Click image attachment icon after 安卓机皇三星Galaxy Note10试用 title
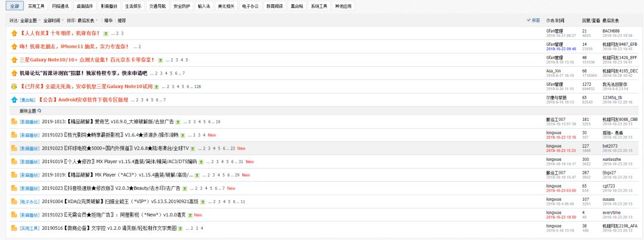 156,87
